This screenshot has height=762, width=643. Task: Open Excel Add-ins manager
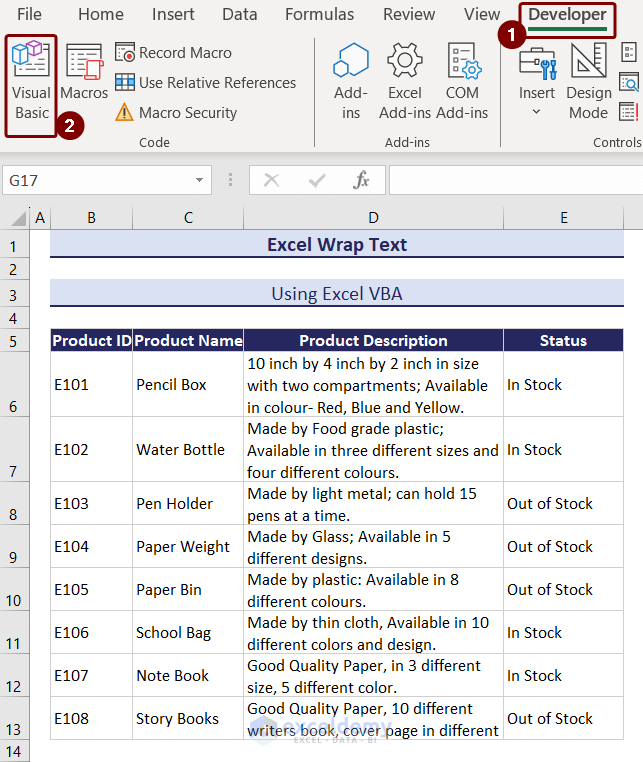pos(405,81)
